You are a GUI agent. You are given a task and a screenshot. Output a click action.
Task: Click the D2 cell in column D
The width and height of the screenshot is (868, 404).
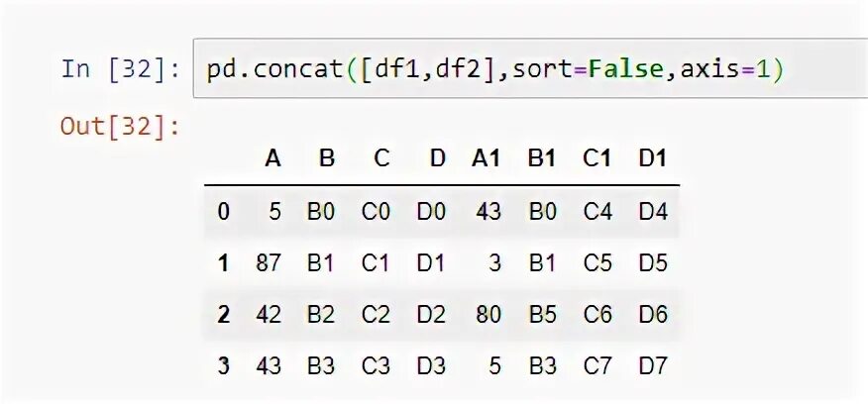coord(431,315)
